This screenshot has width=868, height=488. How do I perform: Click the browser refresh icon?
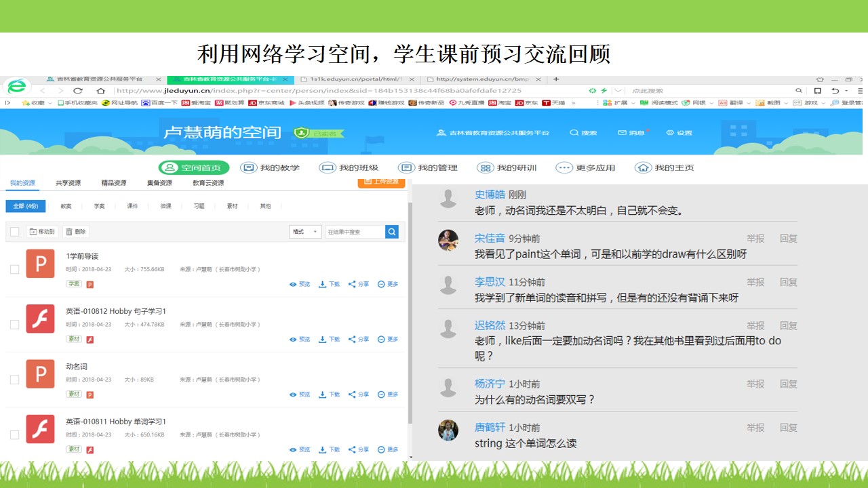pyautogui.click(x=78, y=91)
